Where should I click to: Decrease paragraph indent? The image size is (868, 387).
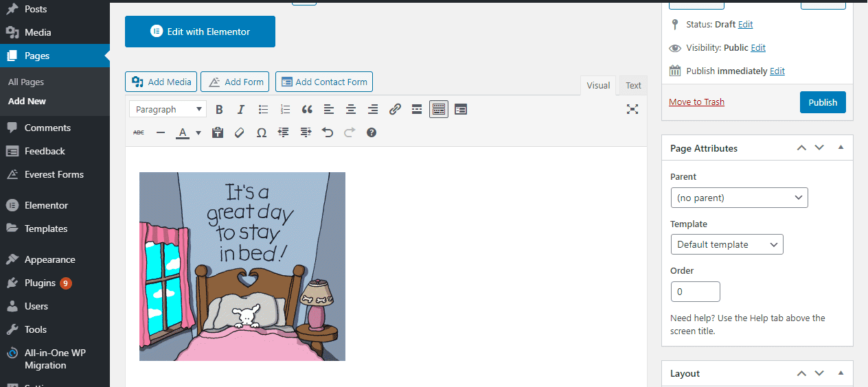click(284, 132)
